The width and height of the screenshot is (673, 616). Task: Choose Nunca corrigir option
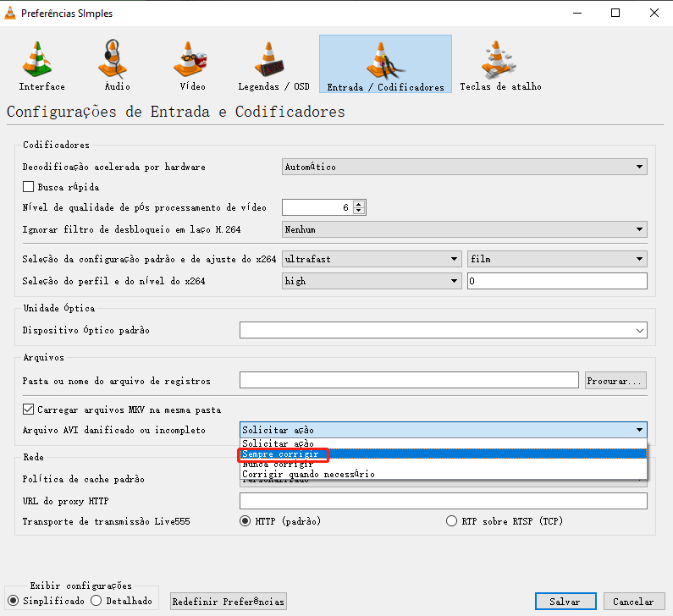point(444,465)
